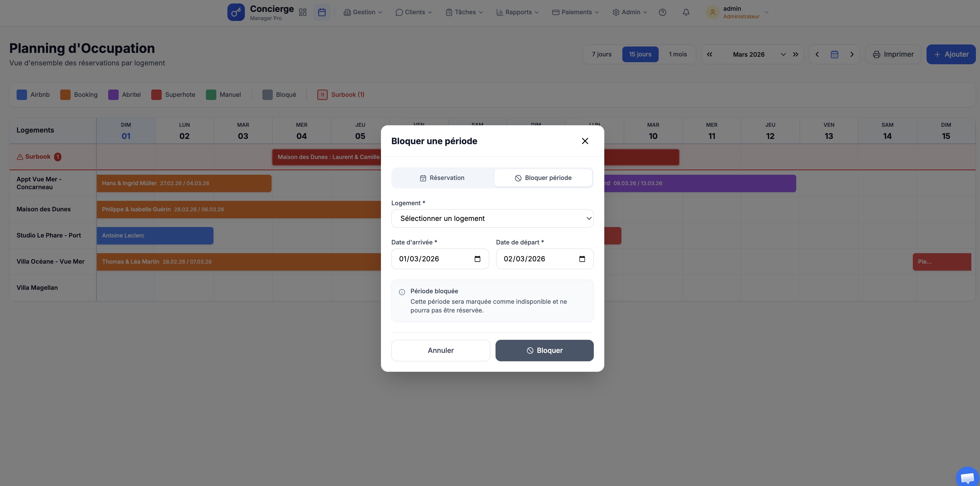Image resolution: width=980 pixels, height=486 pixels.
Task: Confirm with the Bloquer button
Action: [x=544, y=350]
